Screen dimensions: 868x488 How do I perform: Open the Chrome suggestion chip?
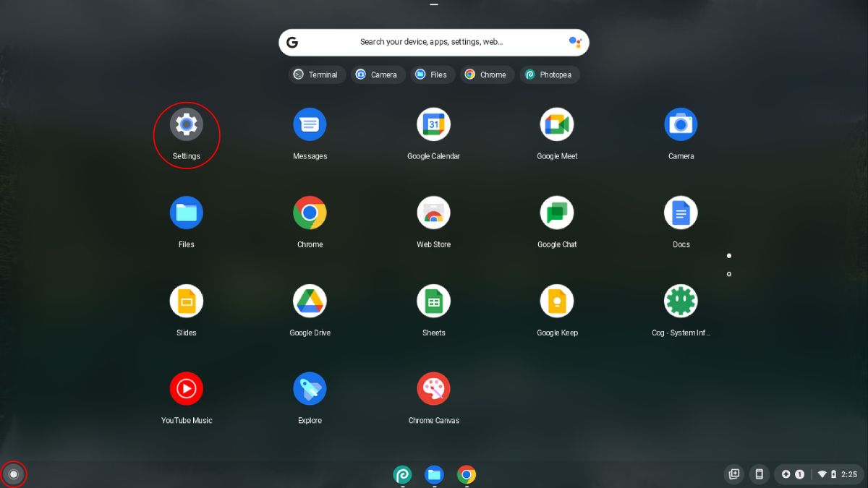487,74
